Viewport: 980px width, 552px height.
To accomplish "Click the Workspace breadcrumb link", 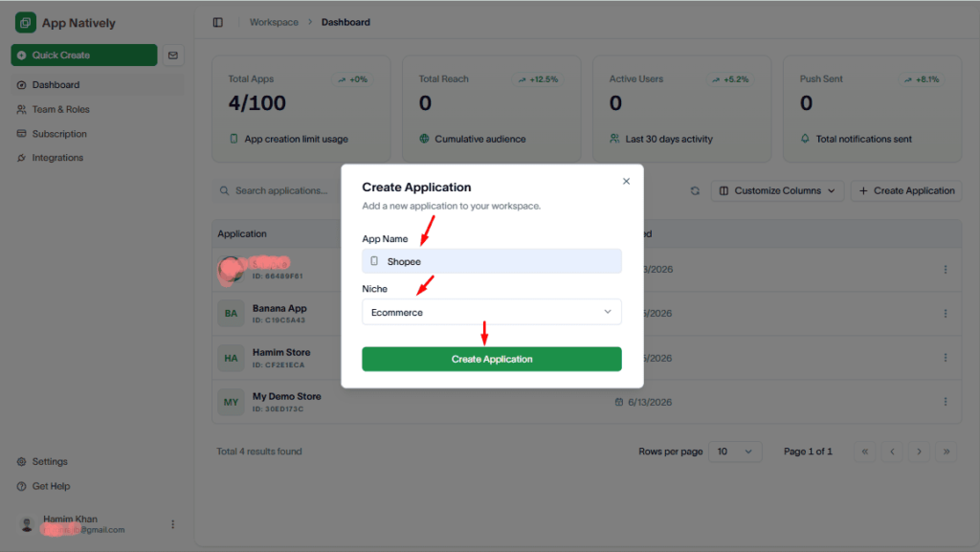I will pos(274,22).
